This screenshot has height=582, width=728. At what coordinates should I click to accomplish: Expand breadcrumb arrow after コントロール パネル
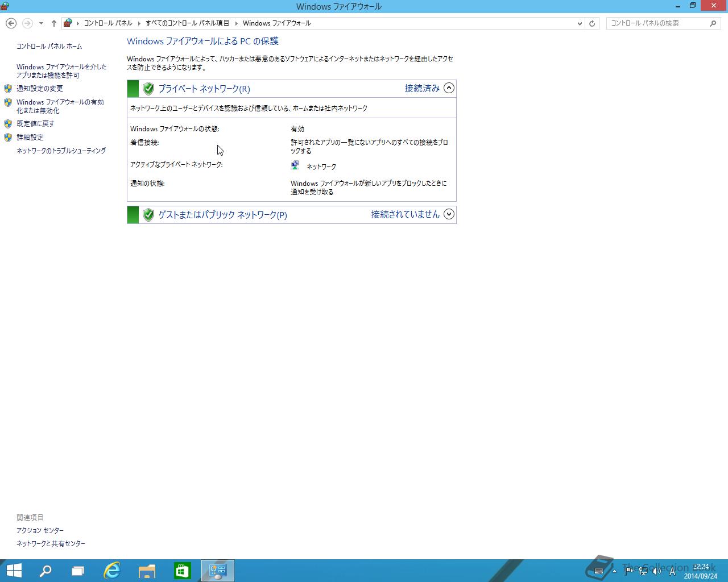click(139, 23)
